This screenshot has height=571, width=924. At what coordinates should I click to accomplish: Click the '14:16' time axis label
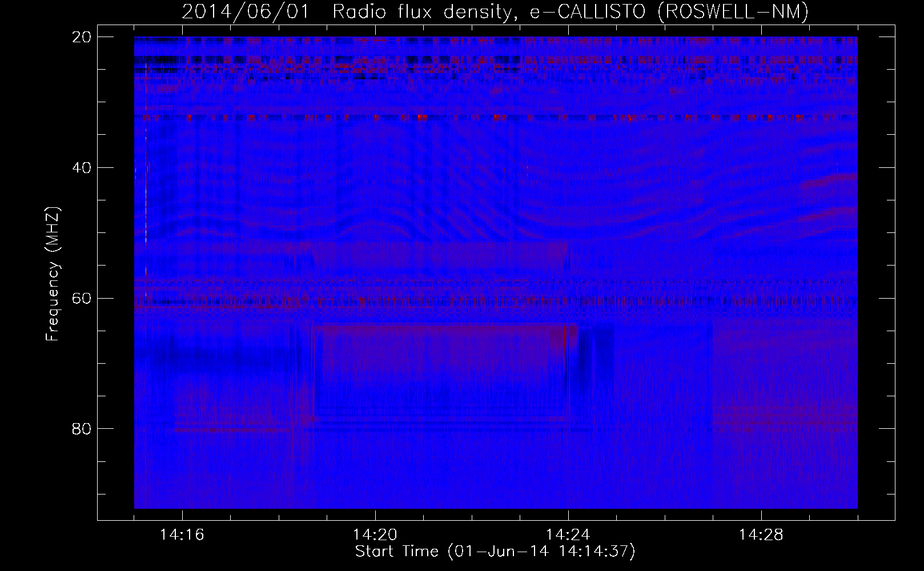(182, 535)
